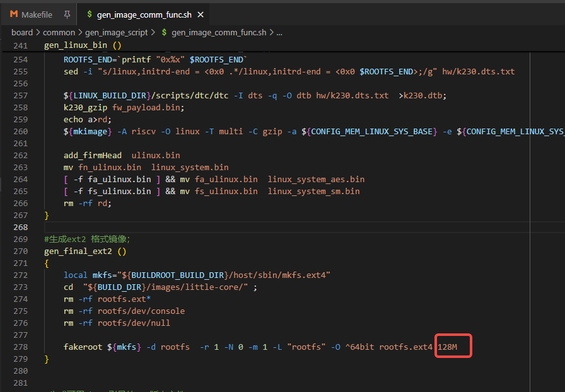Select the gen_image_comm_func.sh tab
Viewport: 565px width, 392px height.
[x=144, y=14]
